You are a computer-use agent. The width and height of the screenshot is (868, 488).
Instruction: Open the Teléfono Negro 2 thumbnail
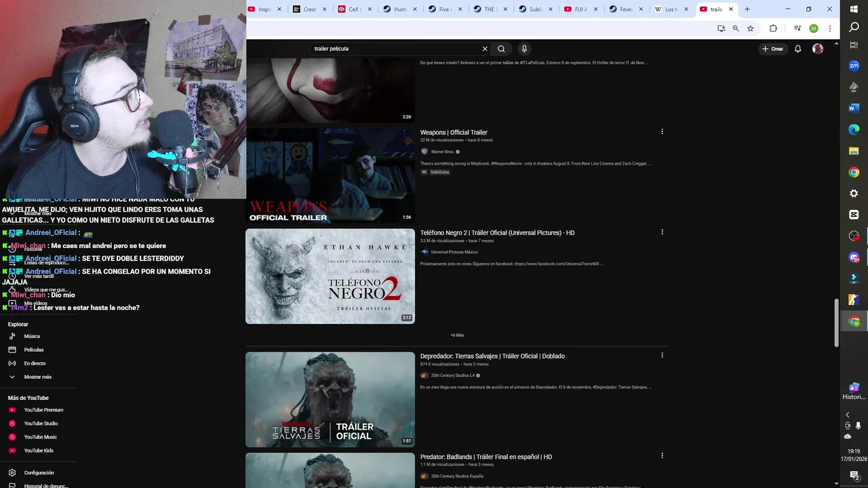[x=330, y=276]
